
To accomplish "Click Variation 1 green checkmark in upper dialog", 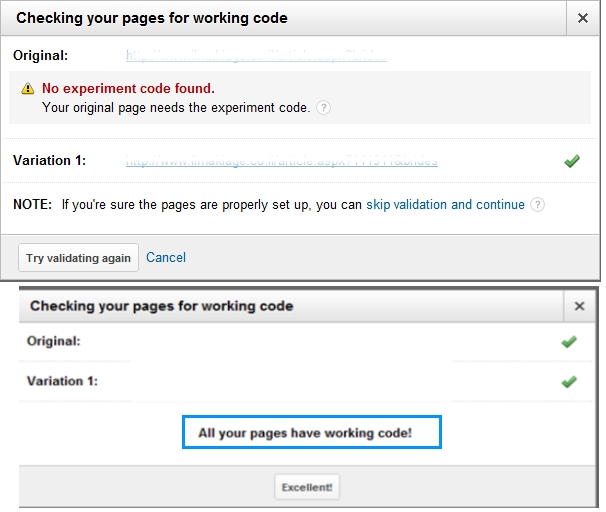I will point(572,161).
